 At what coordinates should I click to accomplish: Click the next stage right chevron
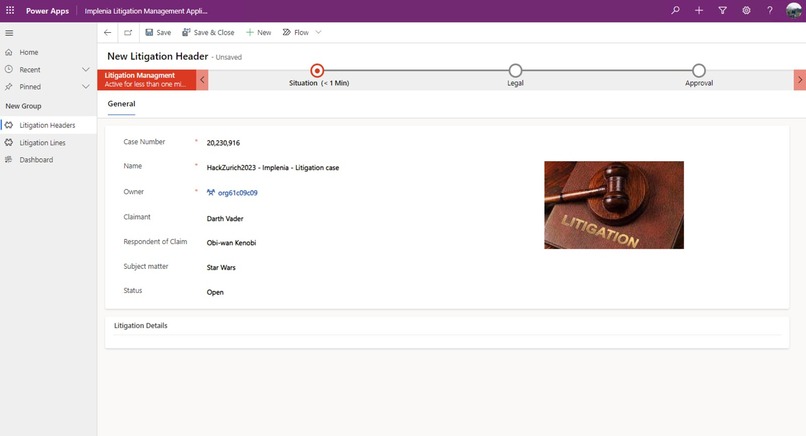[x=800, y=80]
